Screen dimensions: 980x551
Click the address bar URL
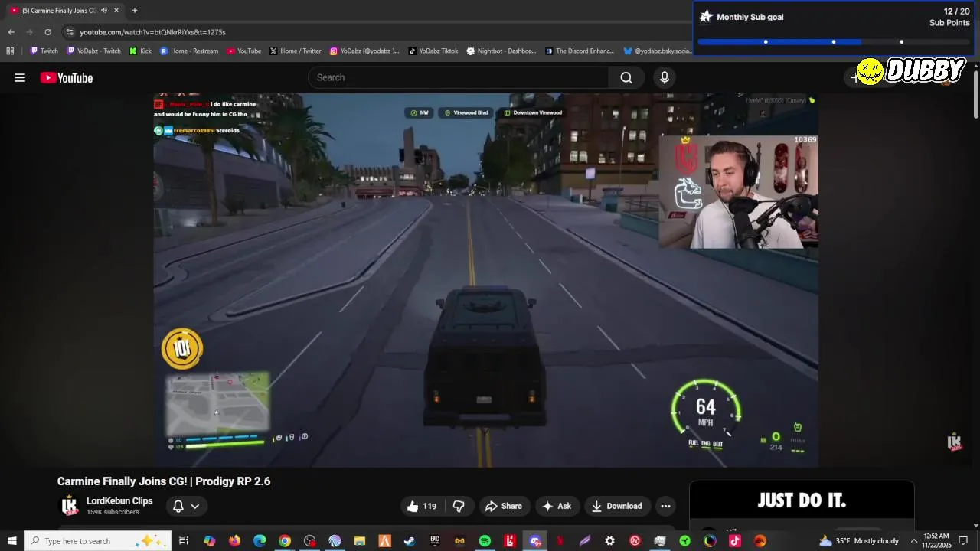click(x=152, y=32)
